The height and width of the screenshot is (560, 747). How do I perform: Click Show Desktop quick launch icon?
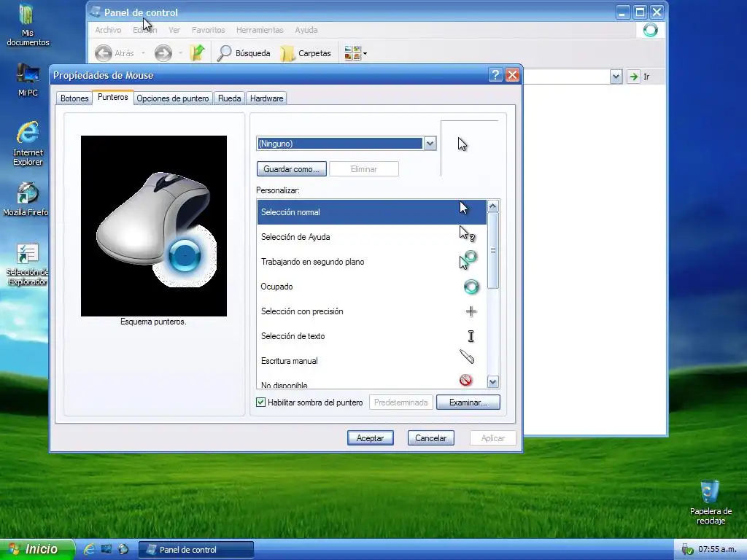pyautogui.click(x=107, y=549)
